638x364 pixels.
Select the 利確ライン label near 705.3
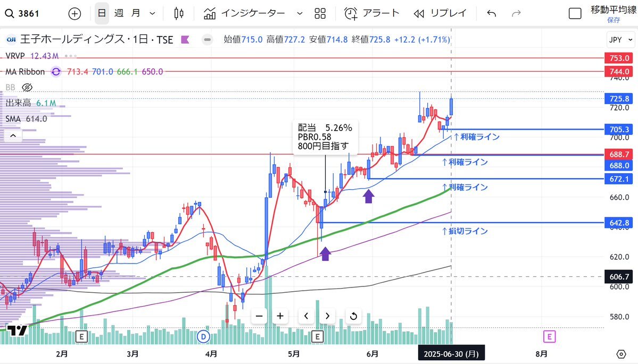[x=476, y=137]
